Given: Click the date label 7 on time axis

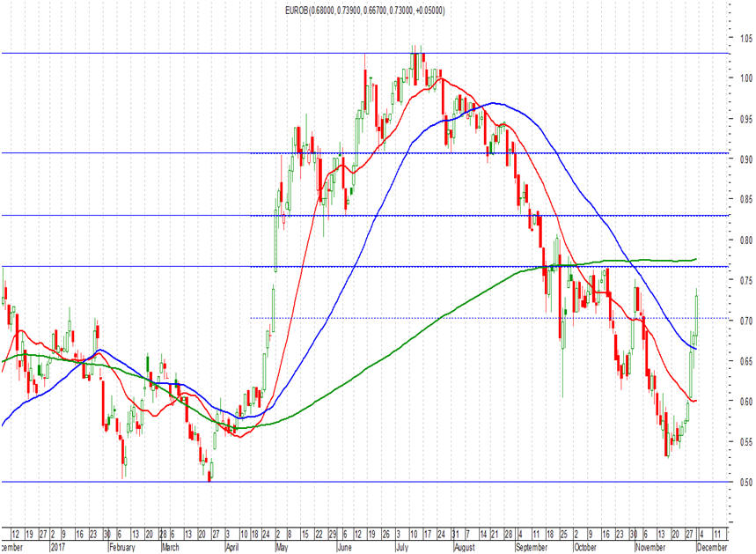Looking at the screenshot, I should point(467,535).
